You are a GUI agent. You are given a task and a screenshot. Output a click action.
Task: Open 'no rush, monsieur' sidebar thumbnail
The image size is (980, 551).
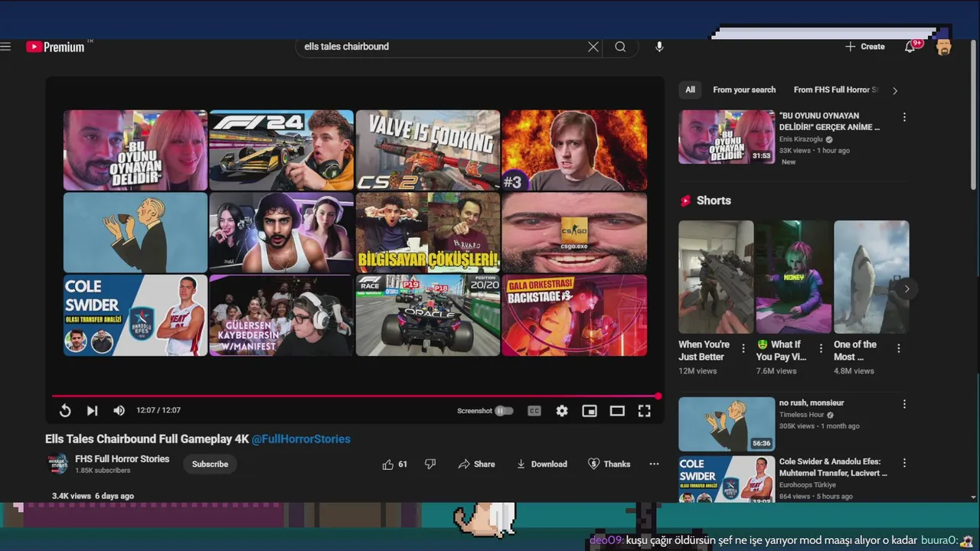point(727,424)
